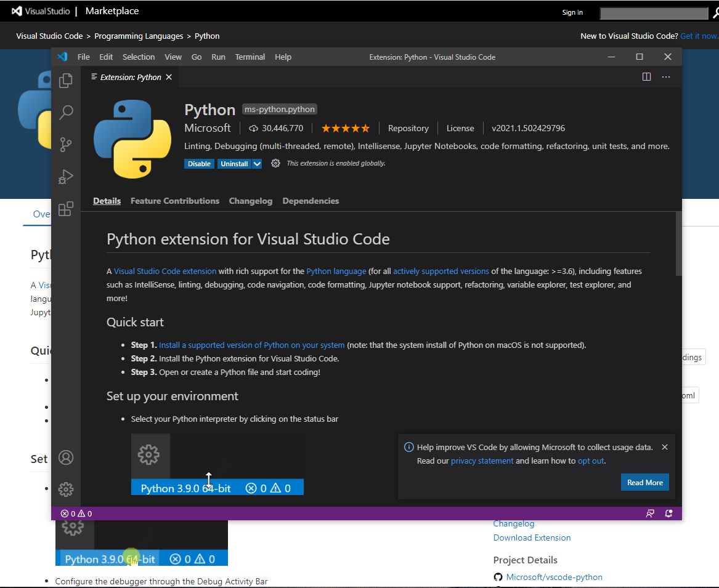719x588 pixels.
Task: Open the Edit menu
Action: tap(106, 57)
